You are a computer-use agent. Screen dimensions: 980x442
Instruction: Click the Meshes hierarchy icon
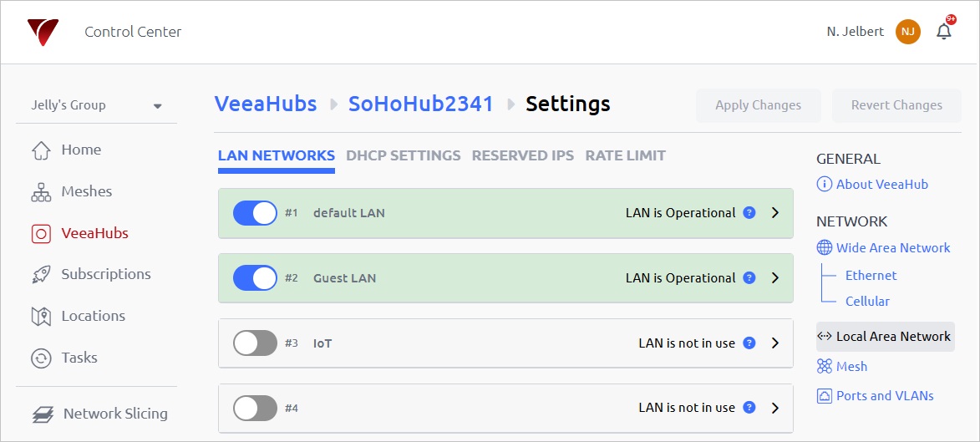pos(41,192)
